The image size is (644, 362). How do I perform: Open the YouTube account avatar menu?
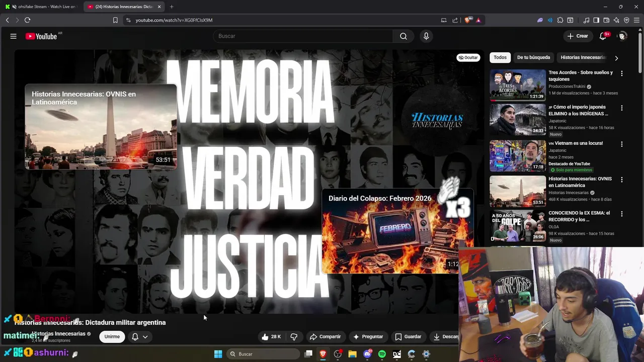tap(623, 36)
